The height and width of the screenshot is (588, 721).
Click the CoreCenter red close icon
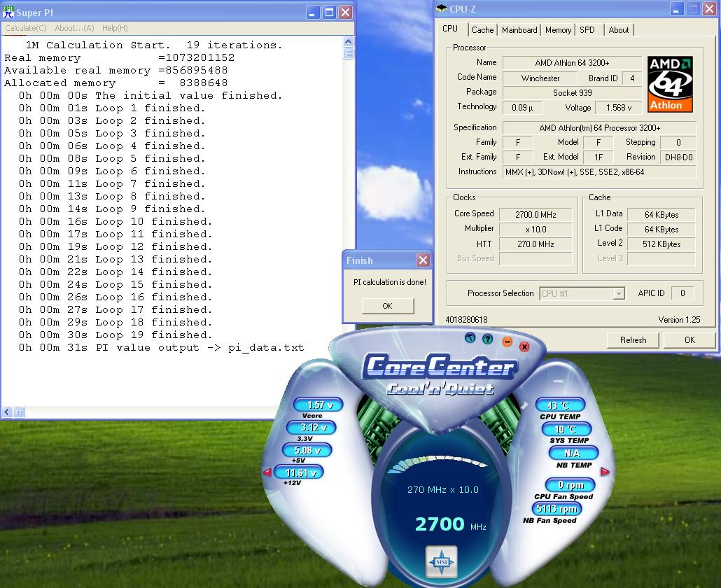tap(524, 346)
